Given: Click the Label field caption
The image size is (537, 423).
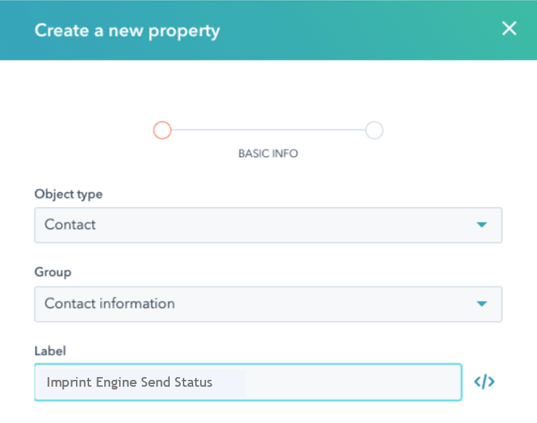Looking at the screenshot, I should (x=50, y=351).
